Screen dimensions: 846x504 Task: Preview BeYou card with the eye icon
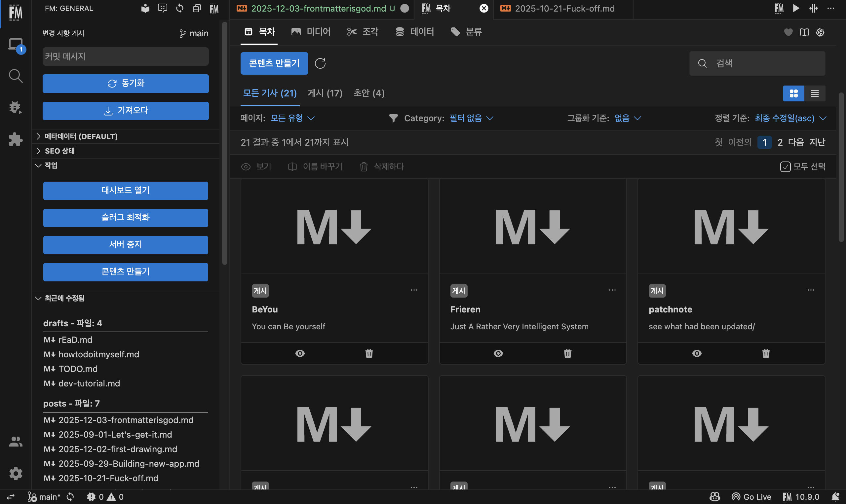click(300, 353)
